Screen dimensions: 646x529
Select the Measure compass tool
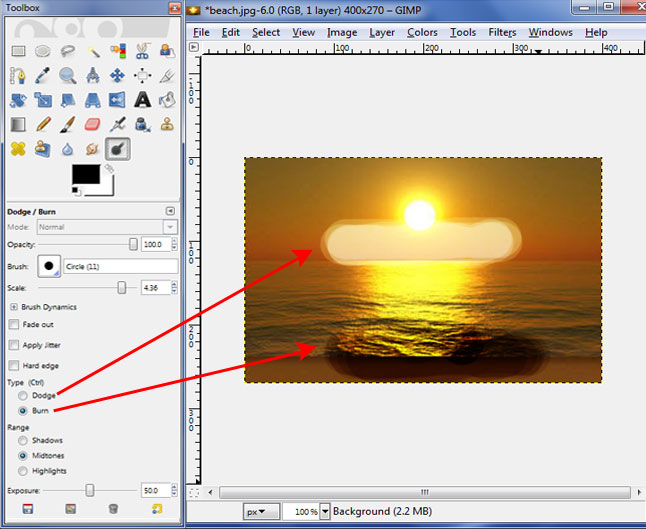point(93,76)
